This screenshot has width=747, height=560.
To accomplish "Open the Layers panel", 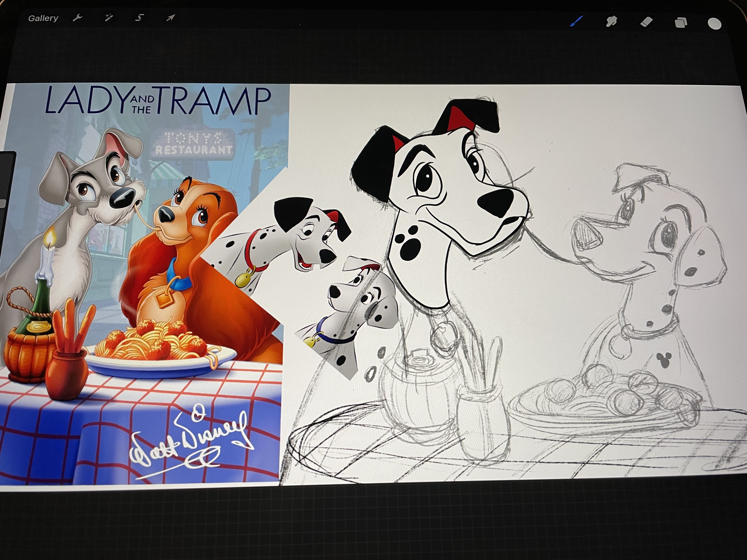I will pos(681,23).
